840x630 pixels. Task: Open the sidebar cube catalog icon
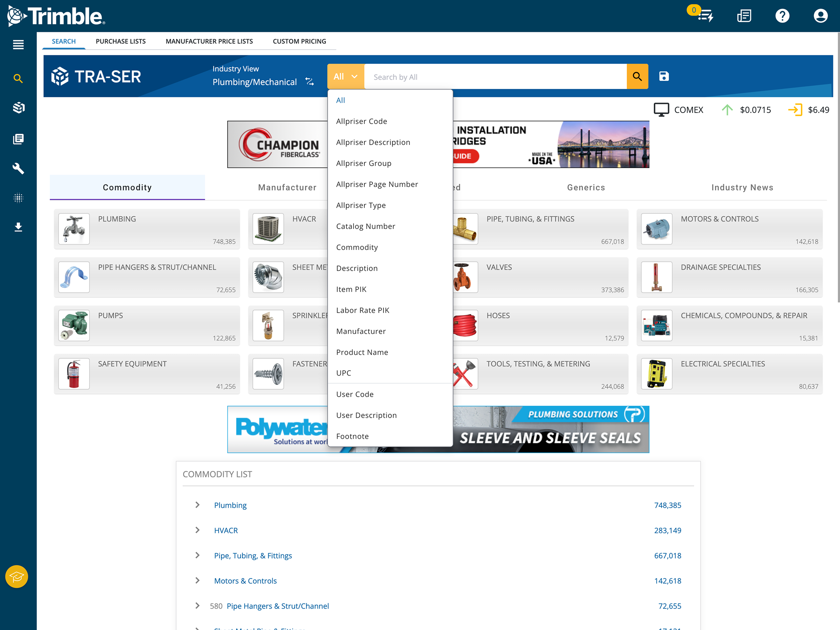[18, 108]
